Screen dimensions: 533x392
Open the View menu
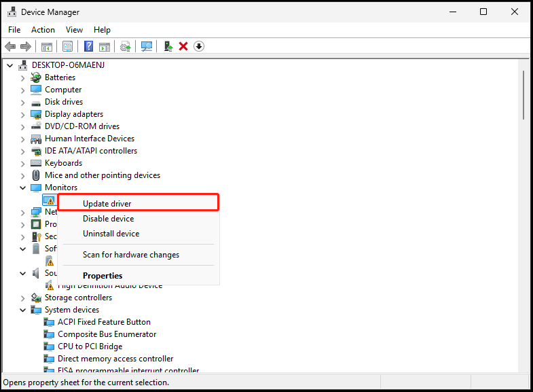(x=74, y=30)
